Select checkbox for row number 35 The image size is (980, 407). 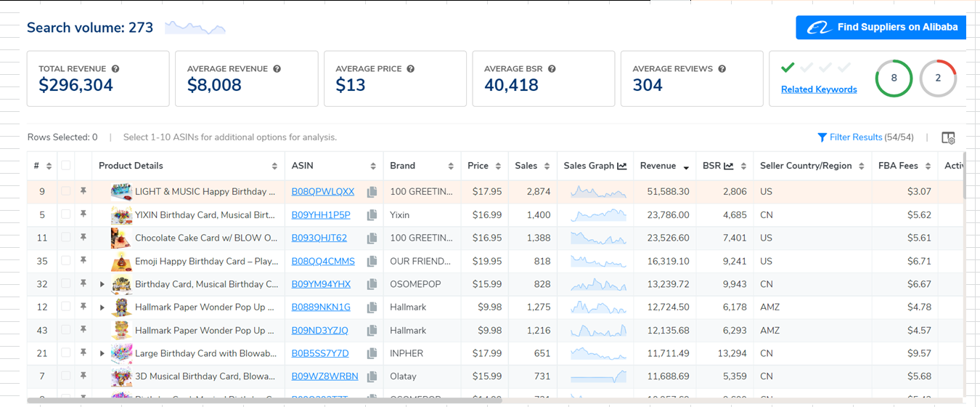[x=66, y=261]
